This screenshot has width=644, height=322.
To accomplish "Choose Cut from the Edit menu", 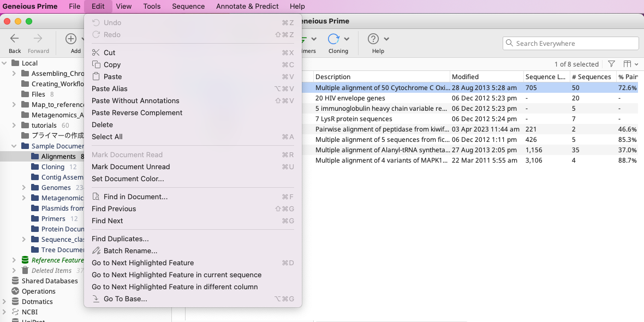I will [x=109, y=53].
